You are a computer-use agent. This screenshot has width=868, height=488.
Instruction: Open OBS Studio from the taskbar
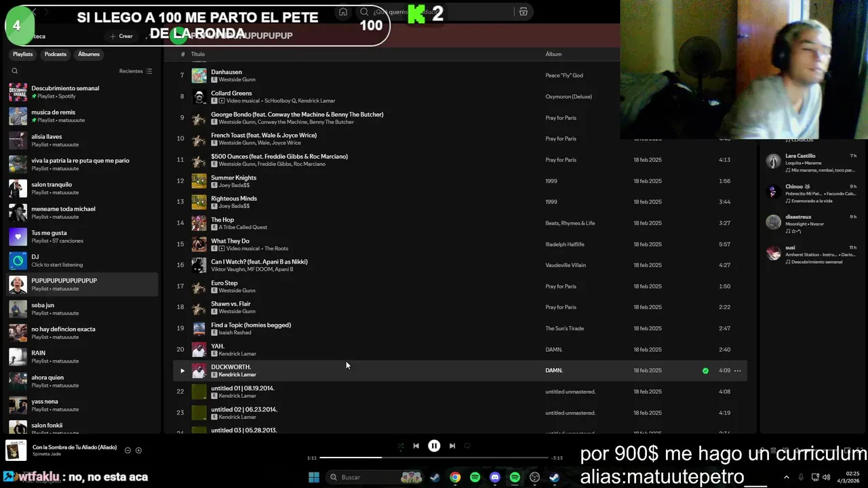(x=534, y=477)
